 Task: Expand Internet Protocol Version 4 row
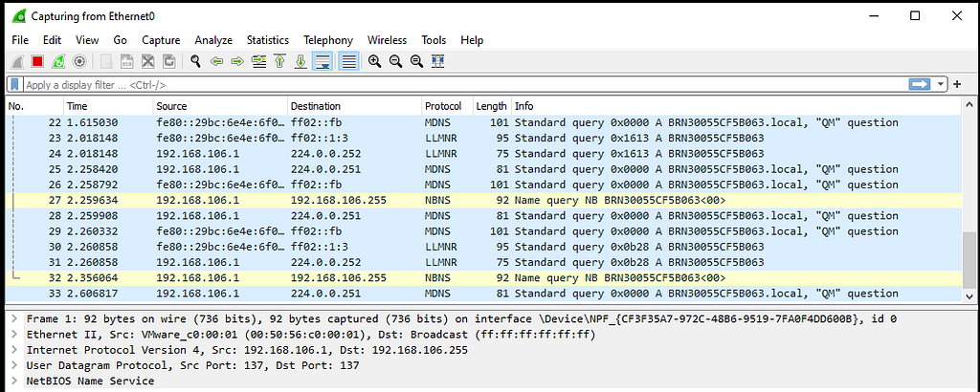(x=15, y=350)
